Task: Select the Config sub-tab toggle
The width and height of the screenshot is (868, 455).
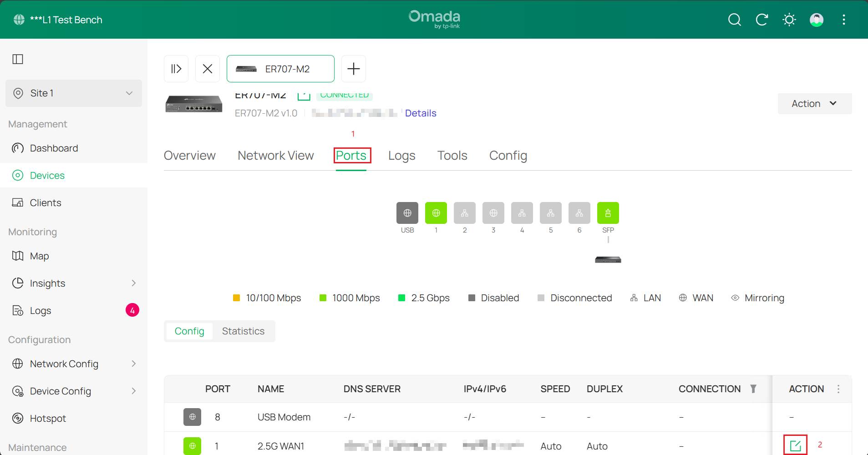Action: click(x=189, y=331)
